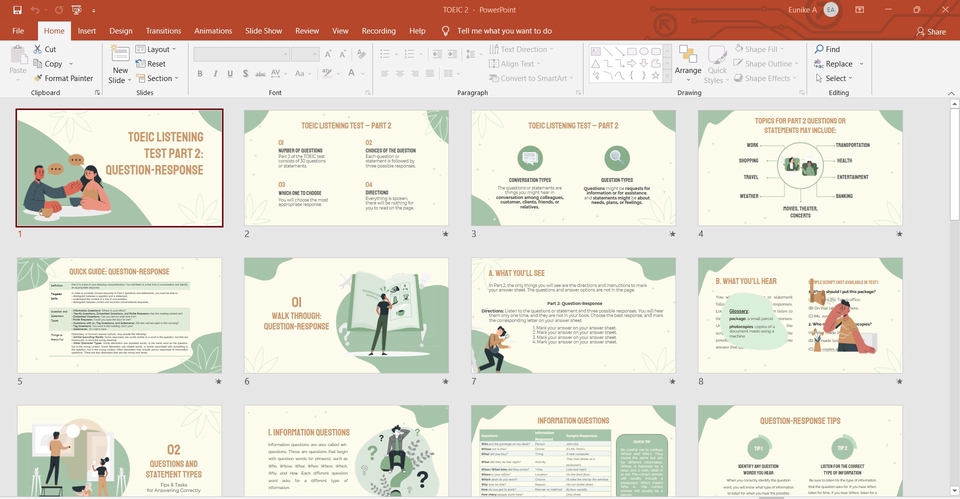
Task: Open the font name combo box
Action: tap(241, 54)
